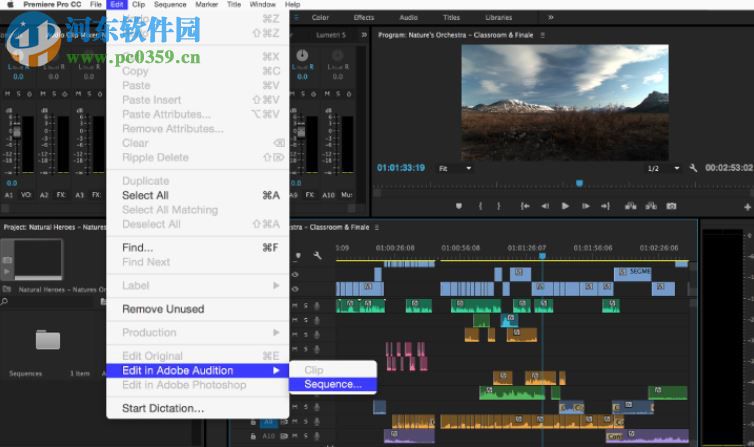Open the 1/2 playback resolution dropdown
The image size is (754, 447).
(663, 168)
